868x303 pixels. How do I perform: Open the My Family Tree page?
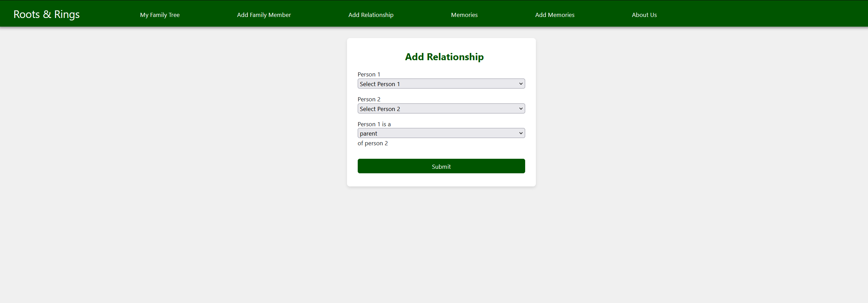[160, 15]
